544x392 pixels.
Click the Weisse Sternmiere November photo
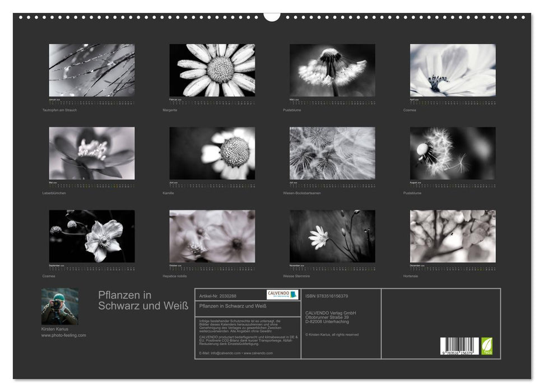click(x=332, y=236)
